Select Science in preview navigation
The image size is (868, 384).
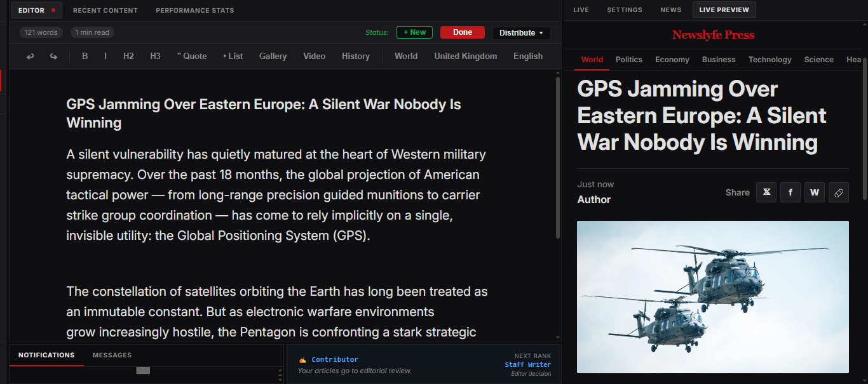(x=819, y=60)
